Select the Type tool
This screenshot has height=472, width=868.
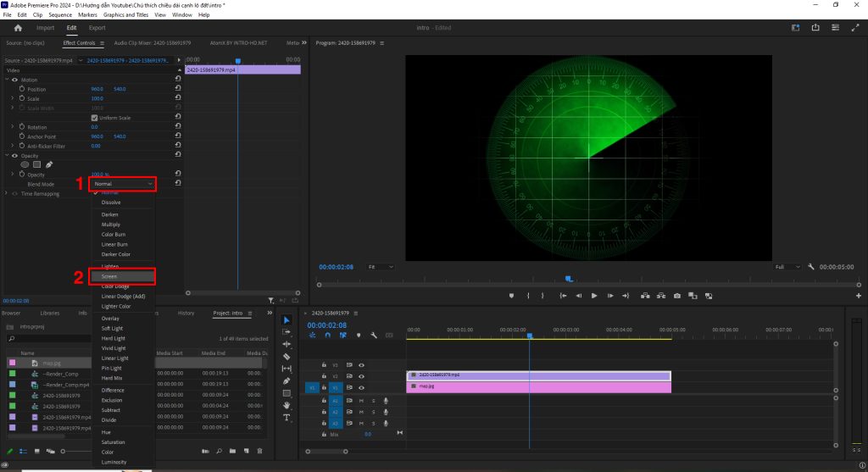[x=287, y=418]
